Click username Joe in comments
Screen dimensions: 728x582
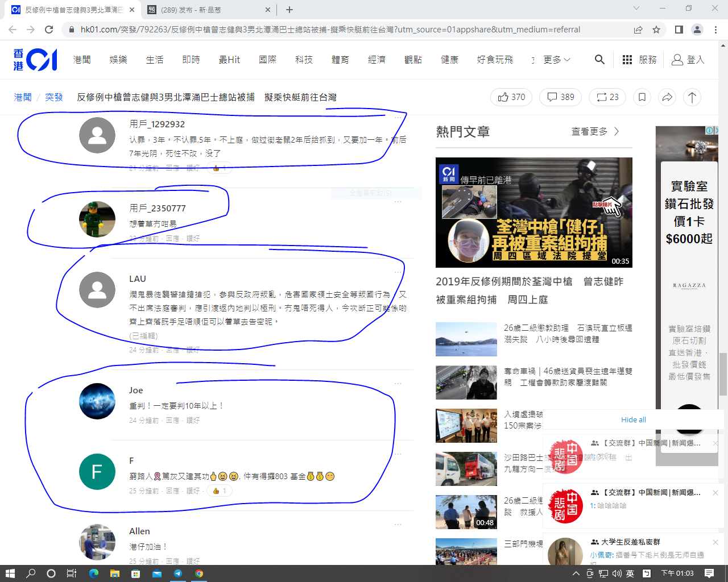[x=136, y=390]
